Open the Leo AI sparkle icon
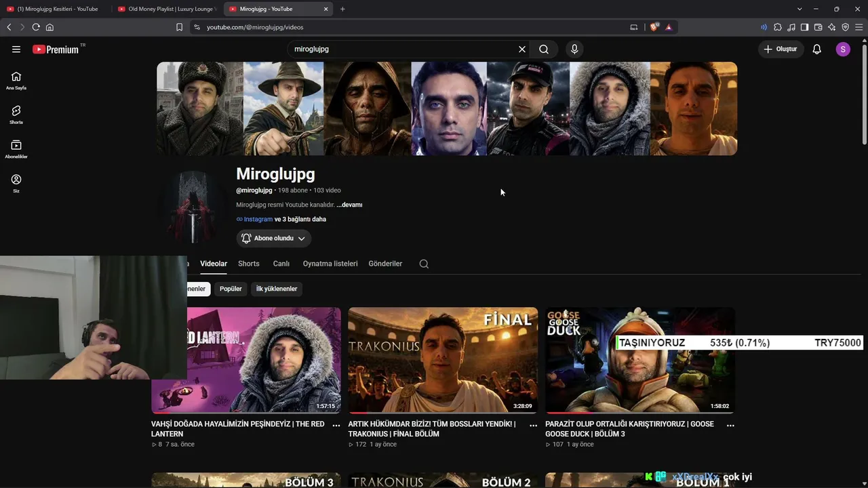The height and width of the screenshot is (488, 868). pyautogui.click(x=831, y=27)
